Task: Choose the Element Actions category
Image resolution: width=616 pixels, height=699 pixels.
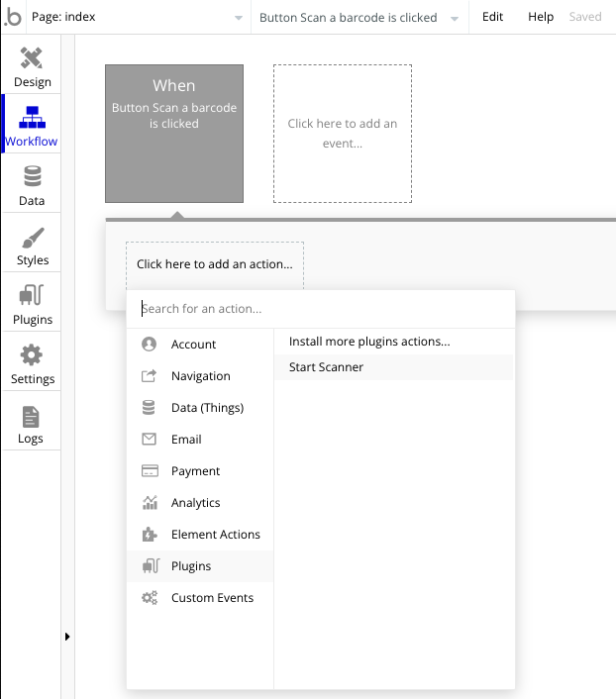Action: [x=200, y=534]
